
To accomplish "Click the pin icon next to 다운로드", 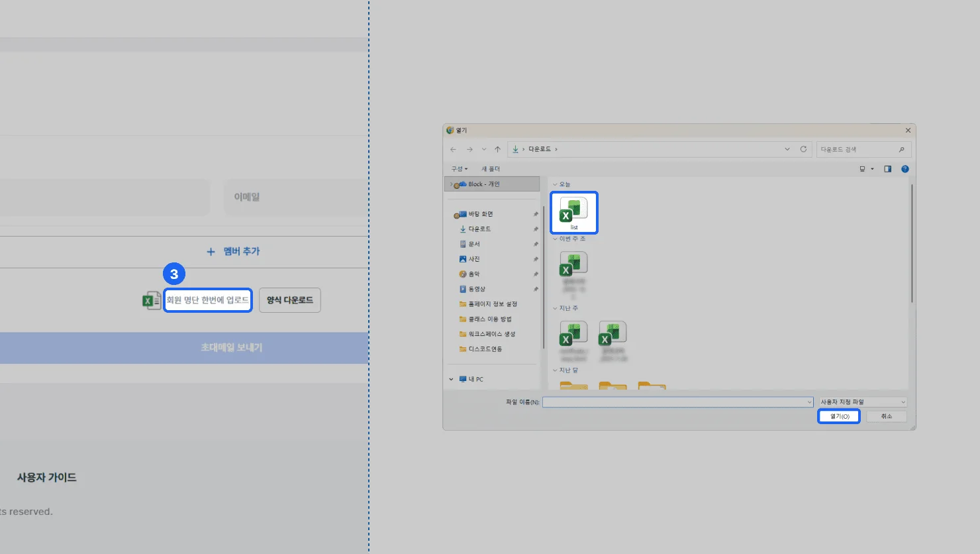I will pos(536,229).
